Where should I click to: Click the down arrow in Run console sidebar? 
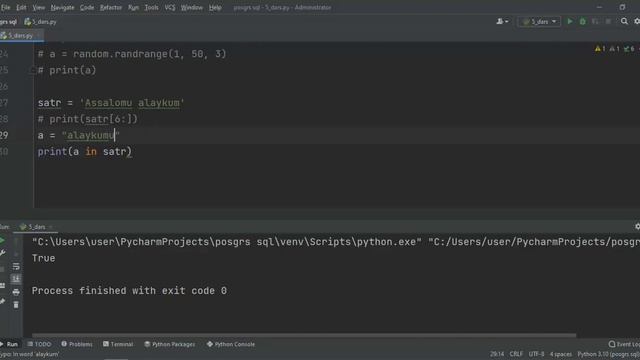tap(16, 253)
